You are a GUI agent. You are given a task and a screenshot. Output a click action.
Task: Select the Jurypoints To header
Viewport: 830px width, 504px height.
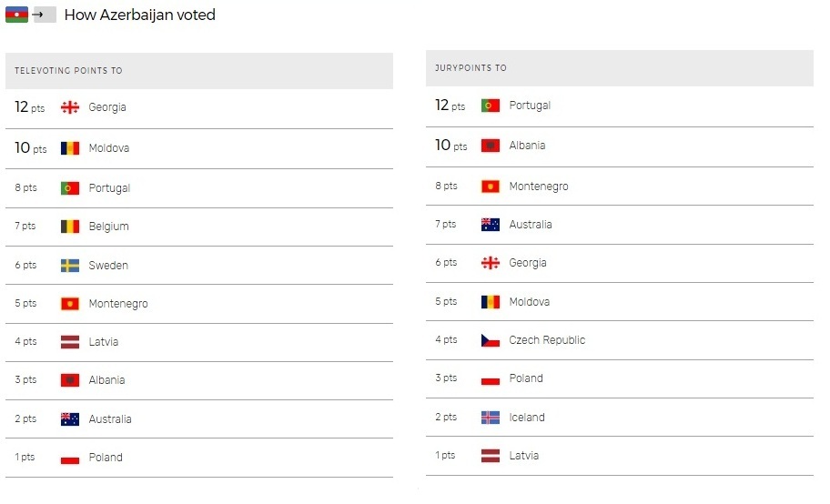[x=471, y=67]
